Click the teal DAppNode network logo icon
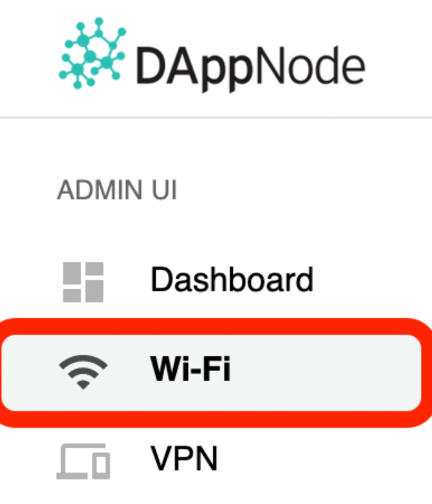Screen dimensions: 432x504 [x=93, y=53]
